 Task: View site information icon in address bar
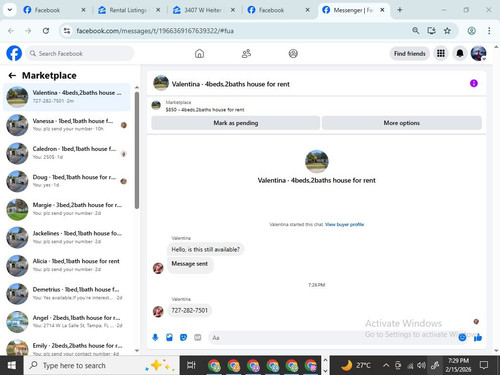click(67, 31)
